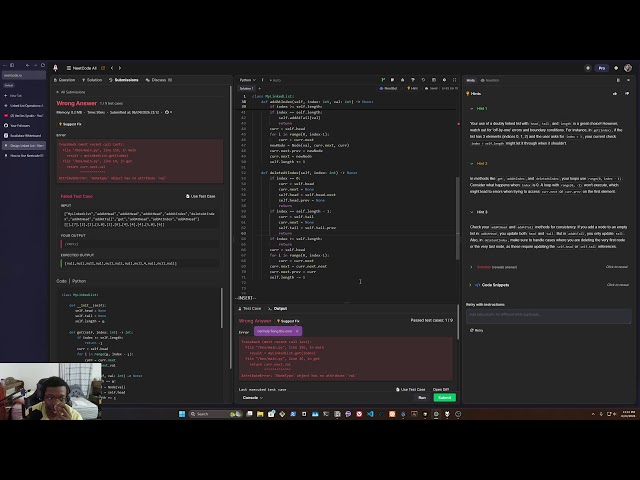This screenshot has height=480, width=640.
Task: Click the code editor vertical scrollbar
Action: pos(458,218)
